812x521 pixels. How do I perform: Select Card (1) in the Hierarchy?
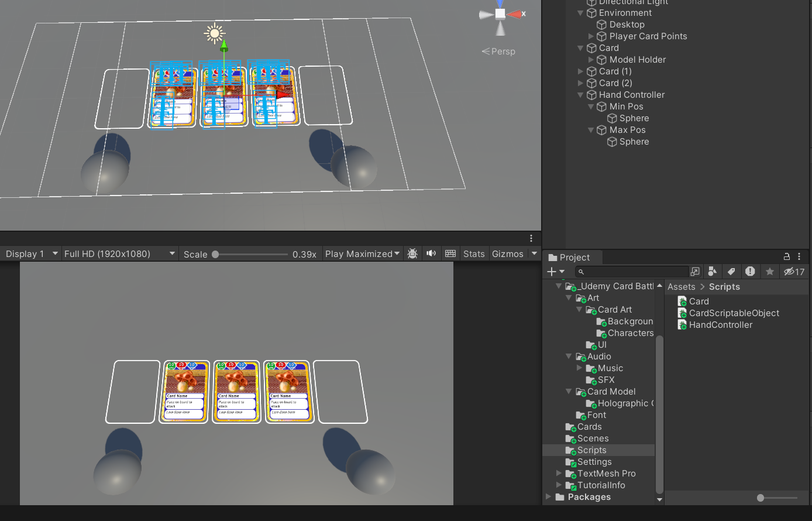615,71
